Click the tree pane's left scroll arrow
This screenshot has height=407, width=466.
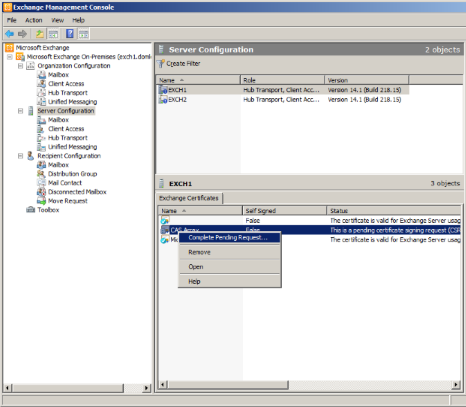click(8, 388)
